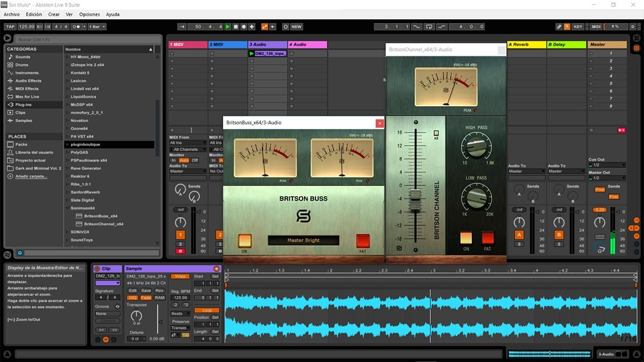Open the Crear menu

(x=54, y=14)
